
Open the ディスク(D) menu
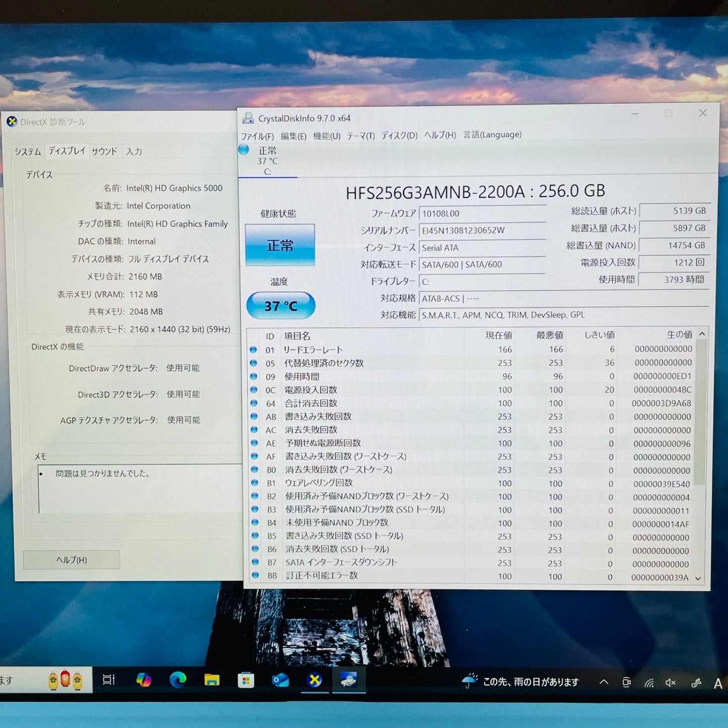click(x=399, y=135)
